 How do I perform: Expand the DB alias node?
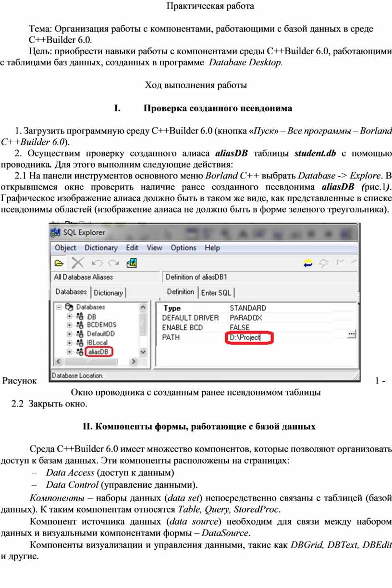70,316
